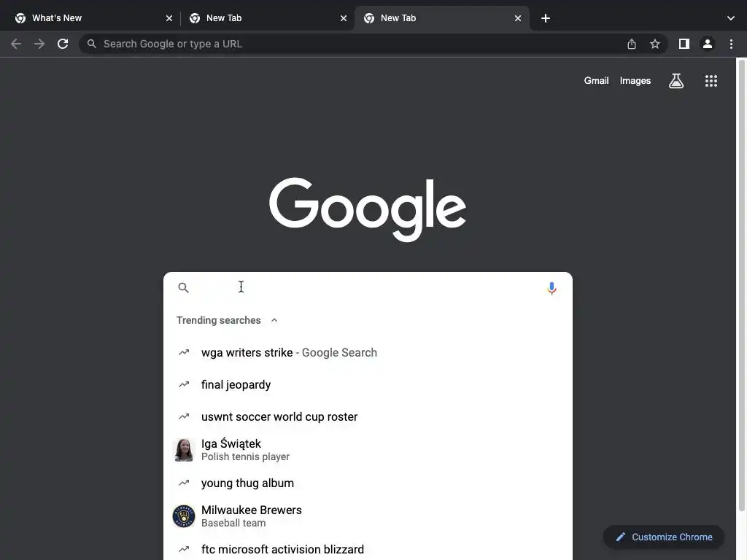This screenshot has width=747, height=560.
Task: Open Search Labs flask icon
Action: coord(676,81)
